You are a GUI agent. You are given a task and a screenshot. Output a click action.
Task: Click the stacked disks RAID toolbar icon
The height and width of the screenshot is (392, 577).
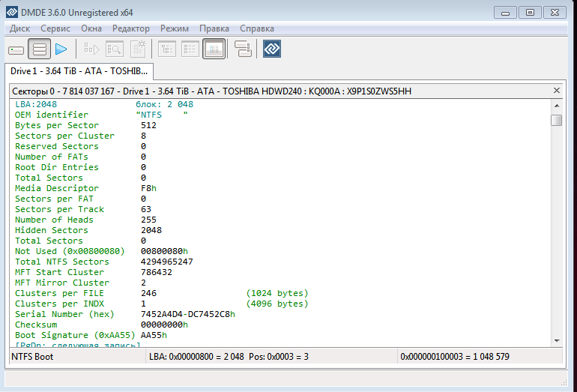click(243, 49)
